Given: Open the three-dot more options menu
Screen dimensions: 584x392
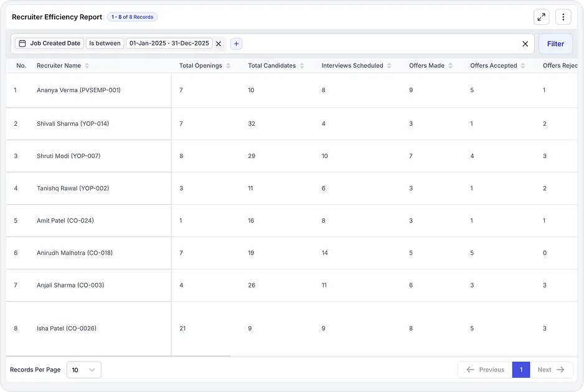Looking at the screenshot, I should pyautogui.click(x=563, y=17).
